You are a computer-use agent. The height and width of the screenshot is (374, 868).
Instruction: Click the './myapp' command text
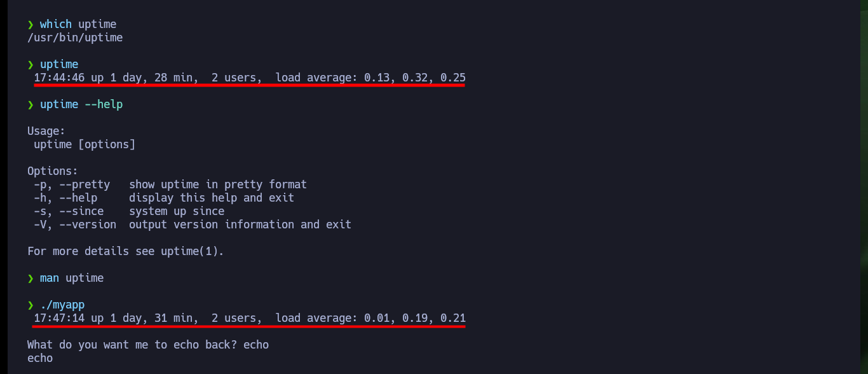click(62, 305)
